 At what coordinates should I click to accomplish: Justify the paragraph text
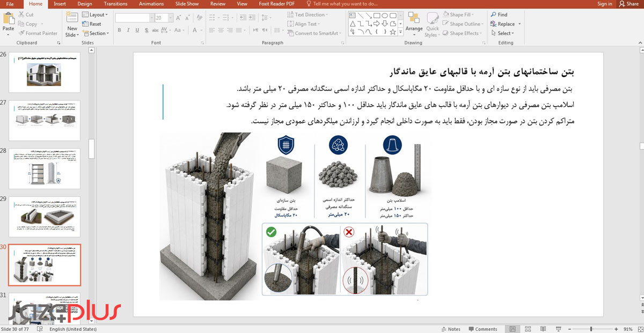[239, 30]
